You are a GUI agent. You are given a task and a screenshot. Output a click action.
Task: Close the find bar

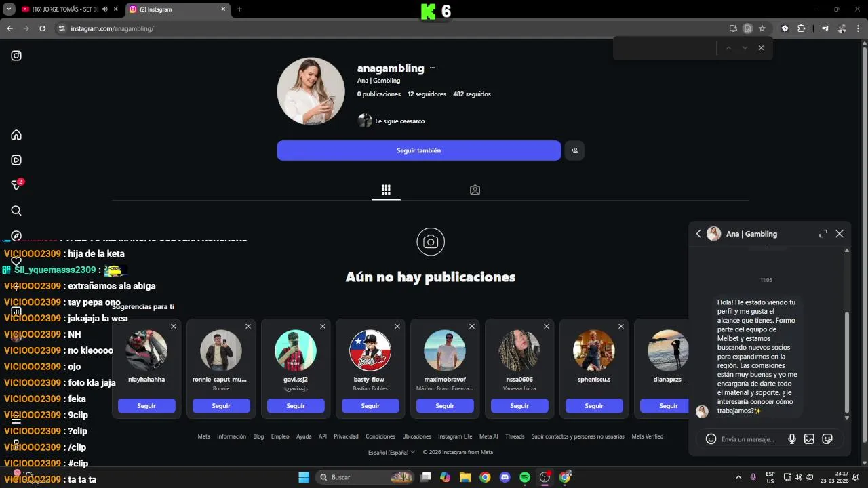[761, 48]
